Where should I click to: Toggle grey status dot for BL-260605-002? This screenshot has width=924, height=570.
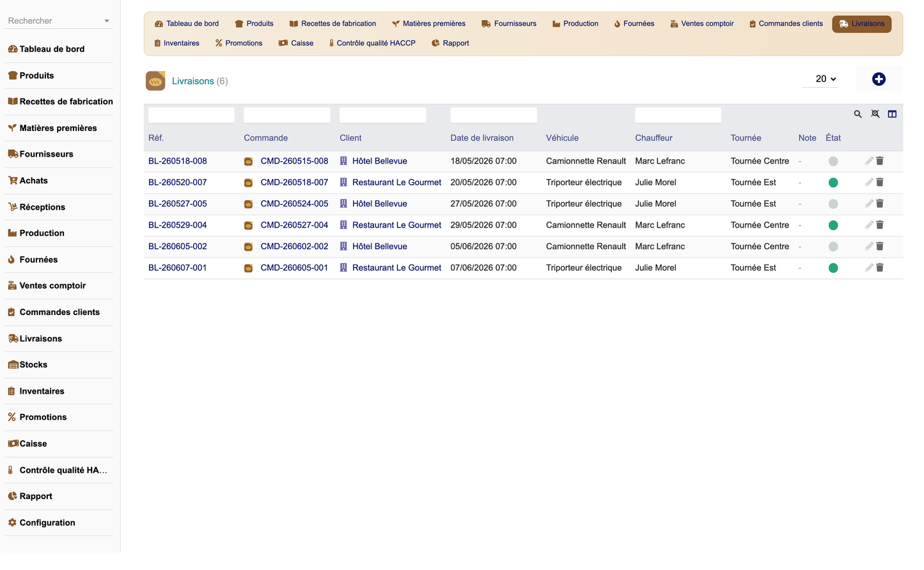[833, 246]
